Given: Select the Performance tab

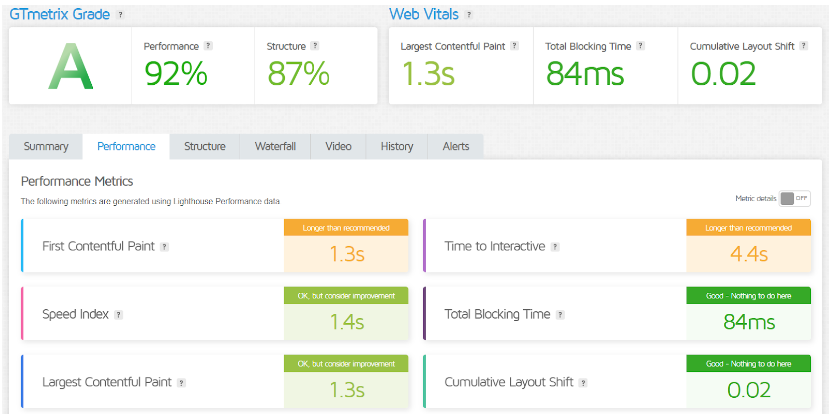Looking at the screenshot, I should [x=126, y=147].
